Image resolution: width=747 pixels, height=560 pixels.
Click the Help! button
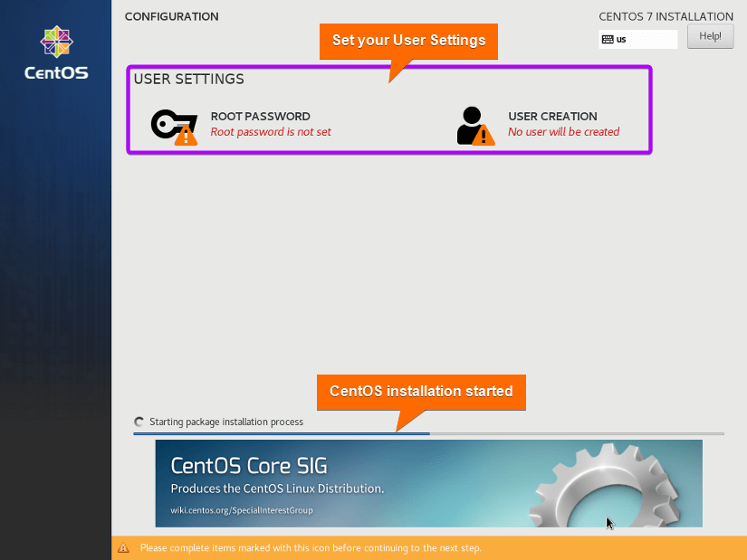coord(710,36)
